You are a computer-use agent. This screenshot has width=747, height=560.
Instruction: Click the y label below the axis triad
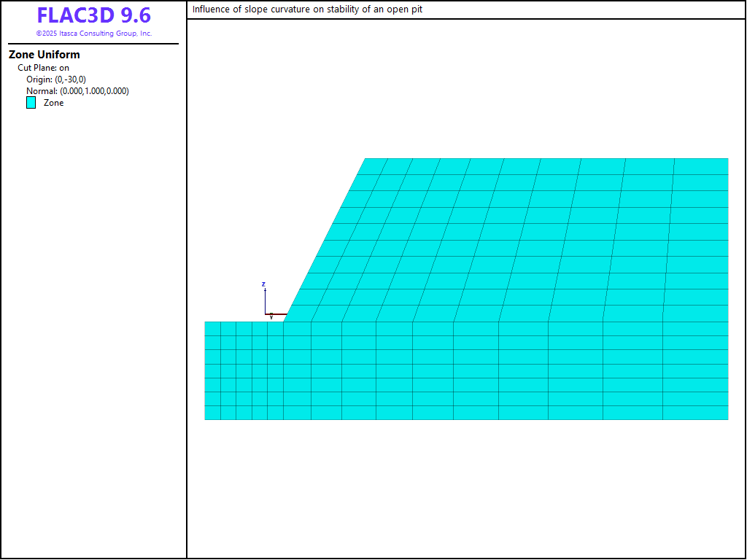pos(271,318)
